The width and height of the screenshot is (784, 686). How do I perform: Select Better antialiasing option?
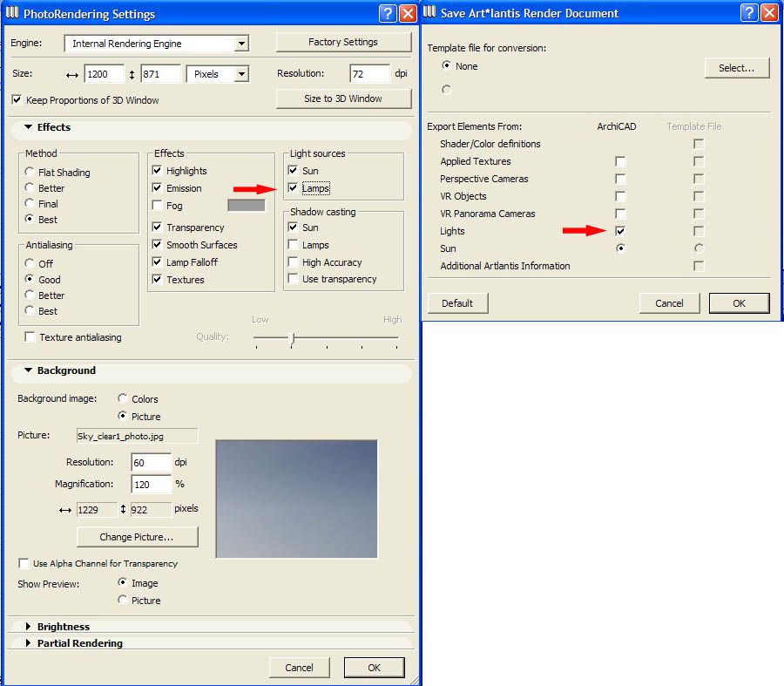(x=29, y=295)
